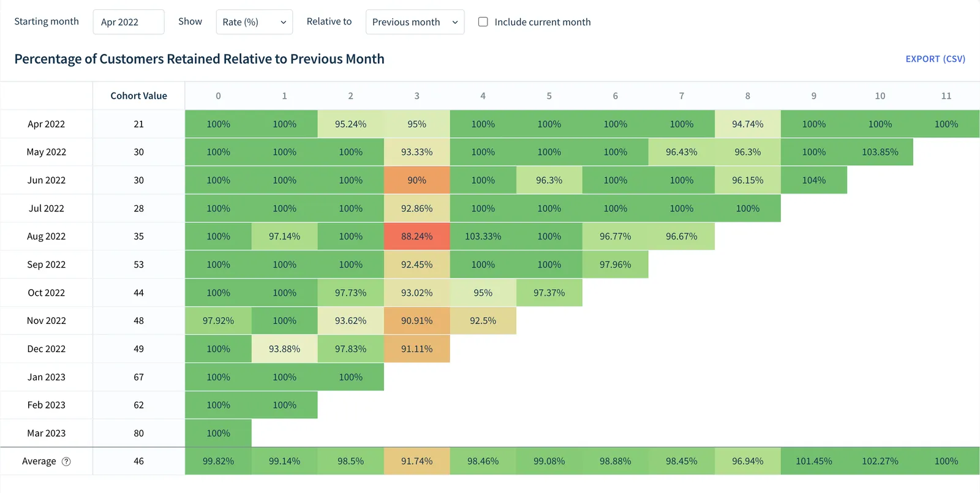Click the Starting month Apr 2022 field
Image resolution: width=980 pixels, height=493 pixels.
129,22
